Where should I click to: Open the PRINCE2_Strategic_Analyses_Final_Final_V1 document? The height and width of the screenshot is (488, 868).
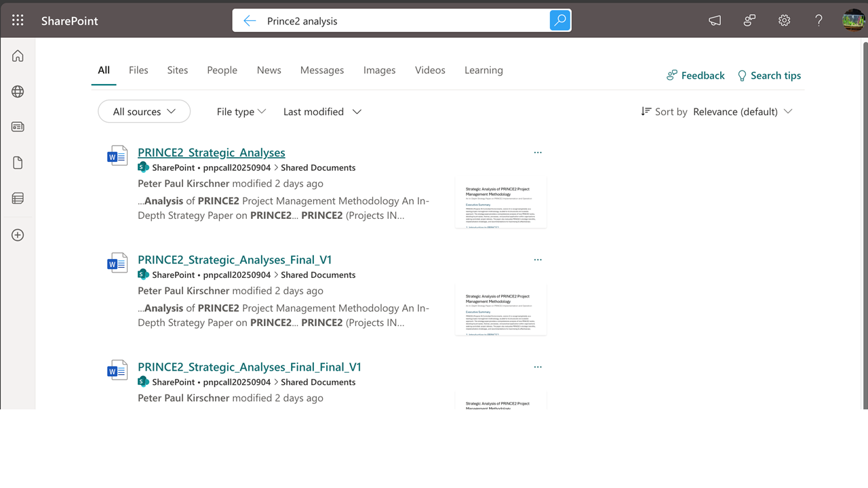tap(250, 367)
